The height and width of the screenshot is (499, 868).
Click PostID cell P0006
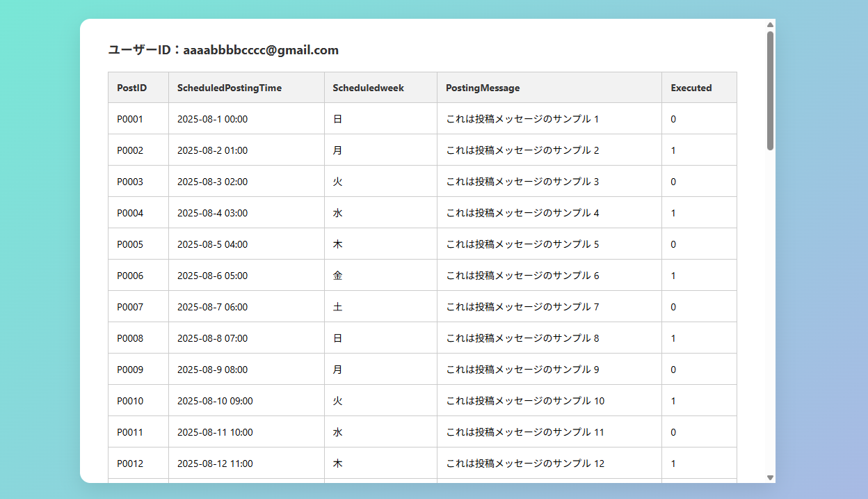(138, 276)
